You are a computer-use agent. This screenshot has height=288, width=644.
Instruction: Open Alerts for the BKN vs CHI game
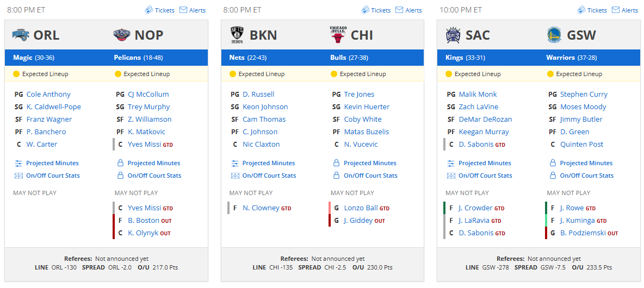point(408,10)
